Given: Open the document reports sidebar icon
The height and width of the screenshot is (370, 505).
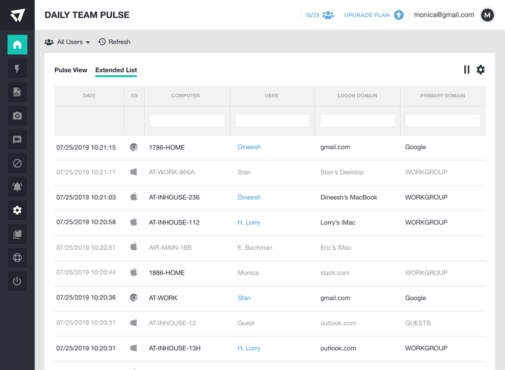Looking at the screenshot, I should coord(17,92).
